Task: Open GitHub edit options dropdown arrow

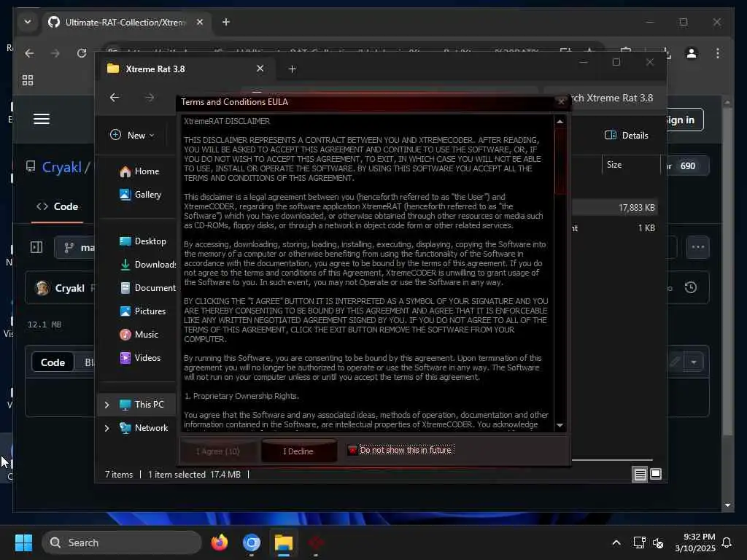Action: pos(694,362)
